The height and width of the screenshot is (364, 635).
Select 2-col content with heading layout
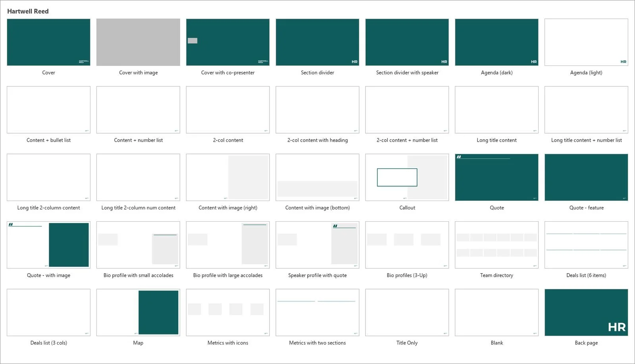click(317, 110)
